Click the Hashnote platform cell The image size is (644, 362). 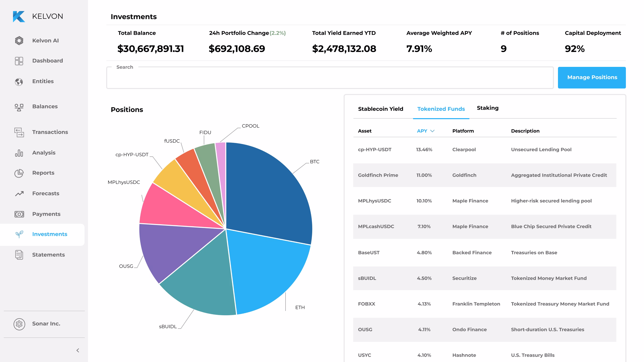[464, 355]
